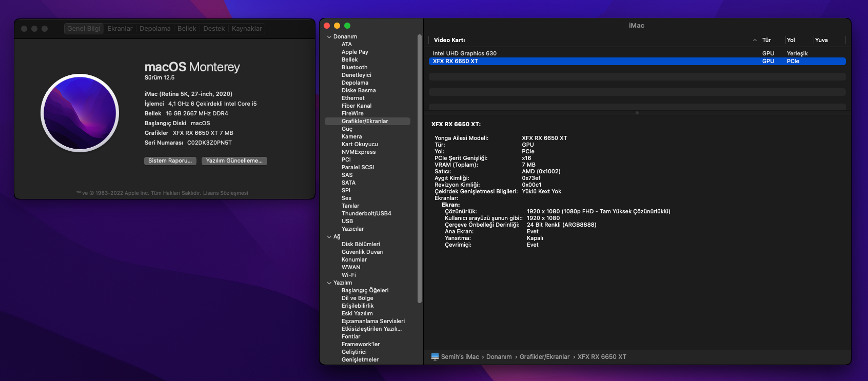The width and height of the screenshot is (868, 381).
Task: Click the sidebar vertical scrollbar
Action: coord(420,169)
